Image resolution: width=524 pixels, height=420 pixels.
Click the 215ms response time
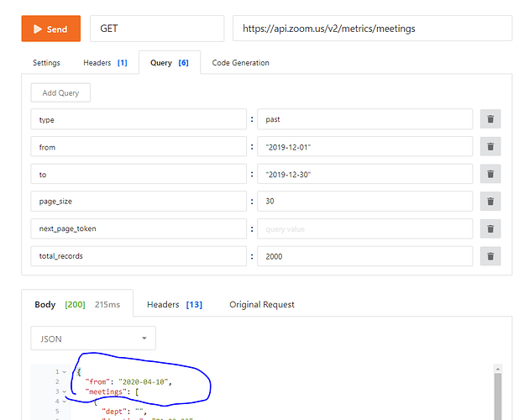[107, 305]
